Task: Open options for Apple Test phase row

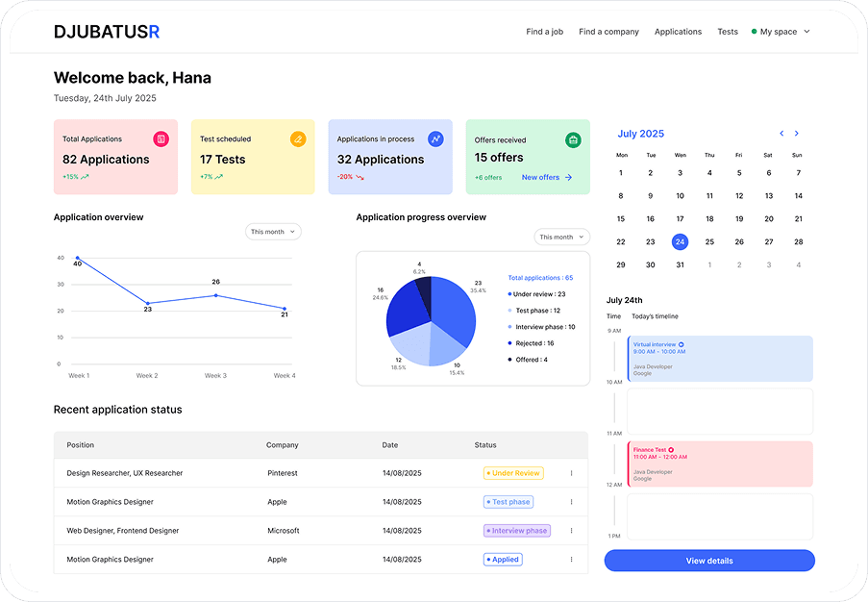Action: point(571,502)
